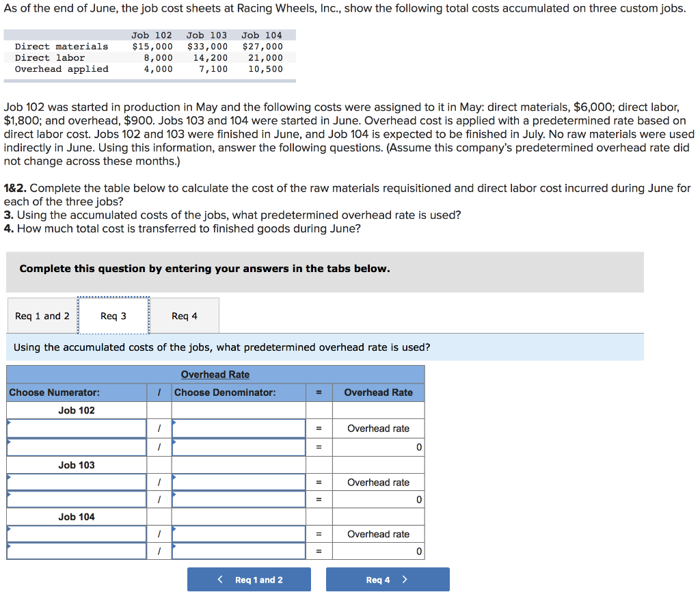Image resolution: width=700 pixels, height=605 pixels.
Task: Open Job 102 first numerator dropdown cell
Action: pyautogui.click(x=77, y=428)
